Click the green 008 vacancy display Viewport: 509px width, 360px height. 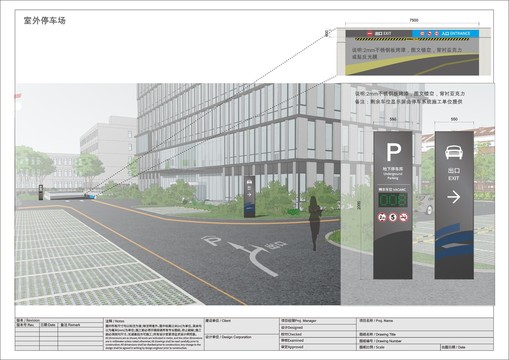[393, 200]
